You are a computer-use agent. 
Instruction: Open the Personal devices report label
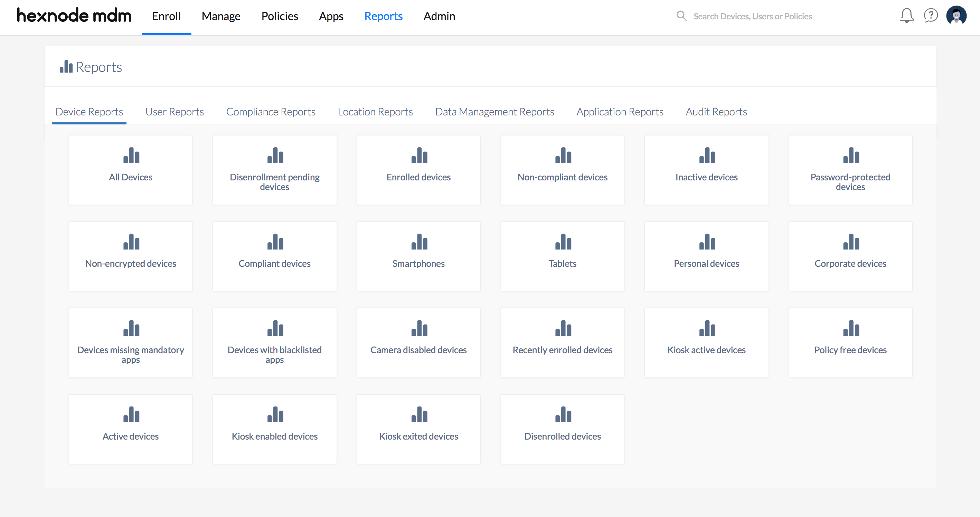pos(706,264)
